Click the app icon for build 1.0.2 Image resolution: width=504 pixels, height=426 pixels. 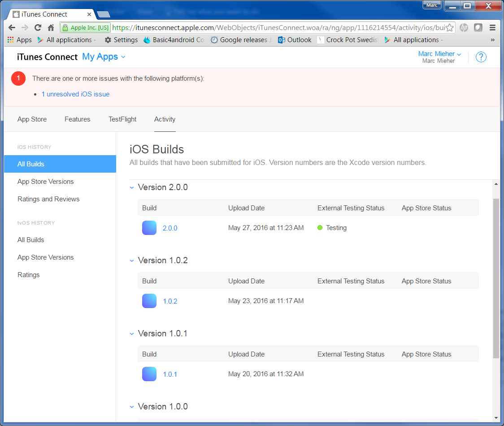pos(149,301)
